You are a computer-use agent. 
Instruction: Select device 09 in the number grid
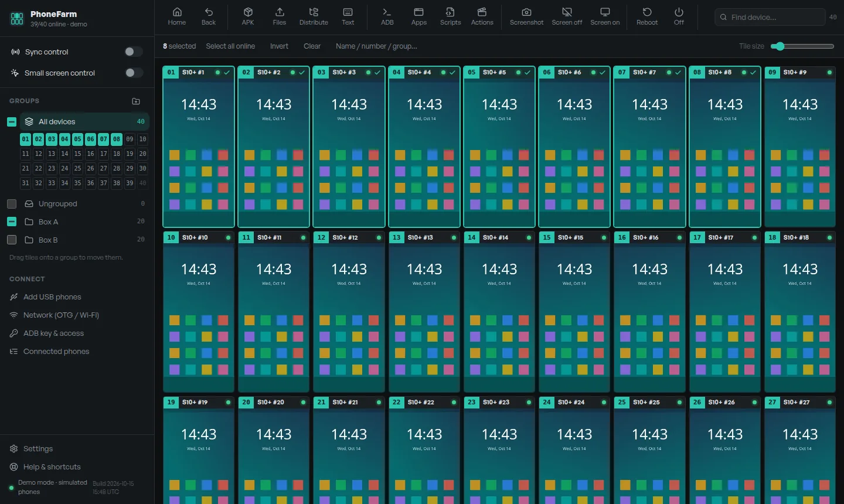(x=130, y=139)
